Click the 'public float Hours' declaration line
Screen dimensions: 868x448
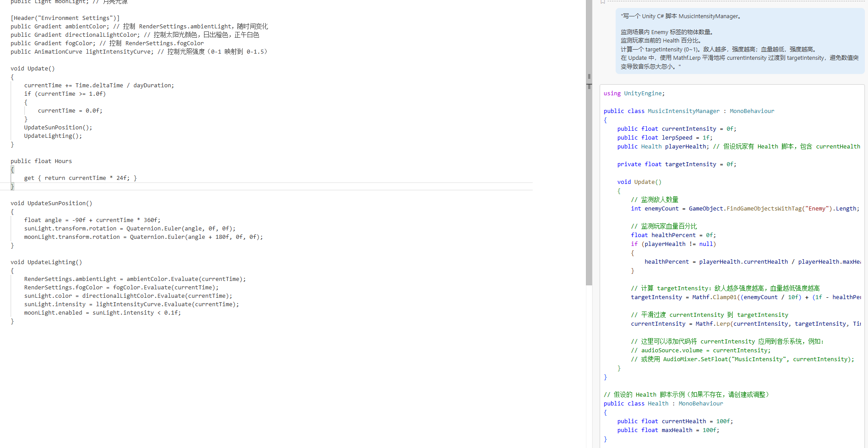tap(41, 161)
